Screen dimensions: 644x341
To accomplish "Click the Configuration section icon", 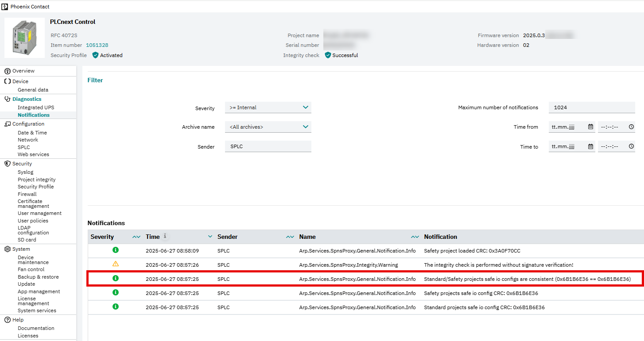I will 8,124.
